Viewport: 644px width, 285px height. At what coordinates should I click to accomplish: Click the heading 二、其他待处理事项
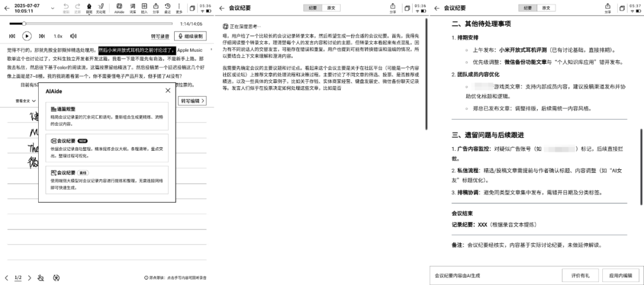pos(481,24)
